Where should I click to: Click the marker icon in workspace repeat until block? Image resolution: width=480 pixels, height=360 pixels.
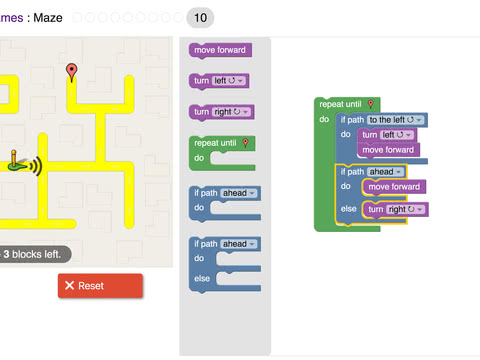point(371,104)
